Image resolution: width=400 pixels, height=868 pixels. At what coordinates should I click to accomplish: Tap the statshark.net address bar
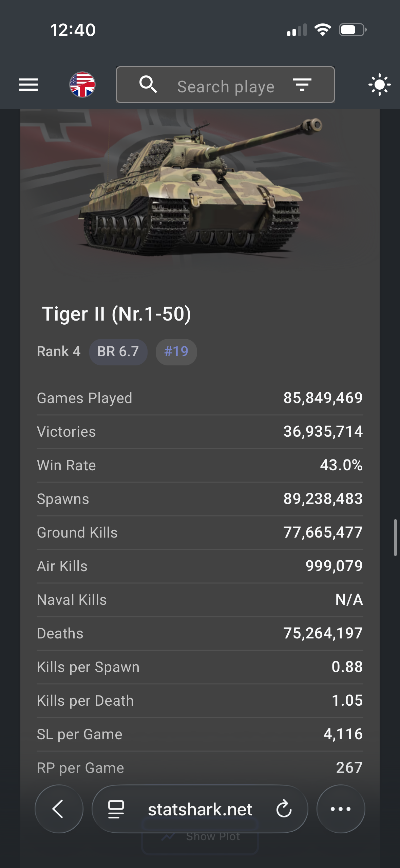point(200,809)
